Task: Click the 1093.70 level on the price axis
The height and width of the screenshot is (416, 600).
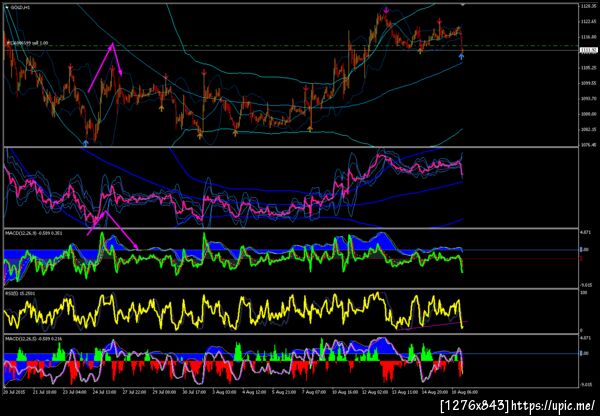Action: [x=589, y=98]
